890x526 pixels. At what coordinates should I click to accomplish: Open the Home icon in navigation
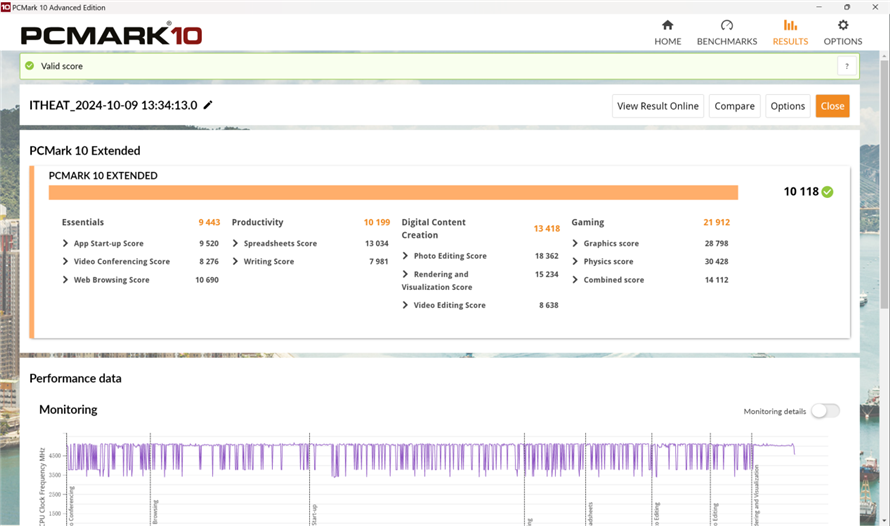667,26
